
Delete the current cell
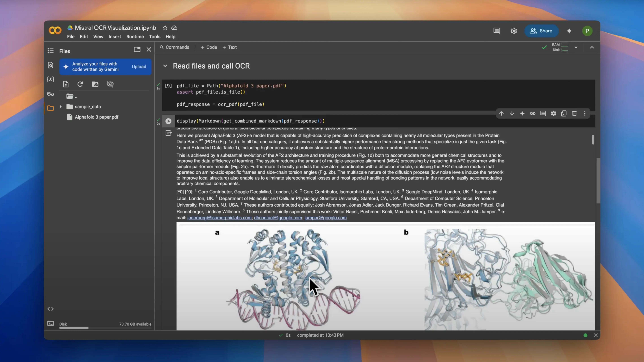point(574,114)
